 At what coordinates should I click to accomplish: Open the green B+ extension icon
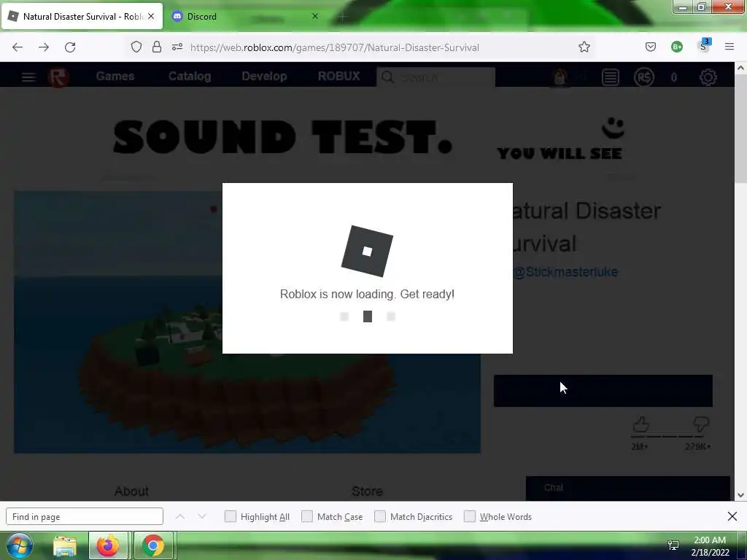tap(676, 47)
